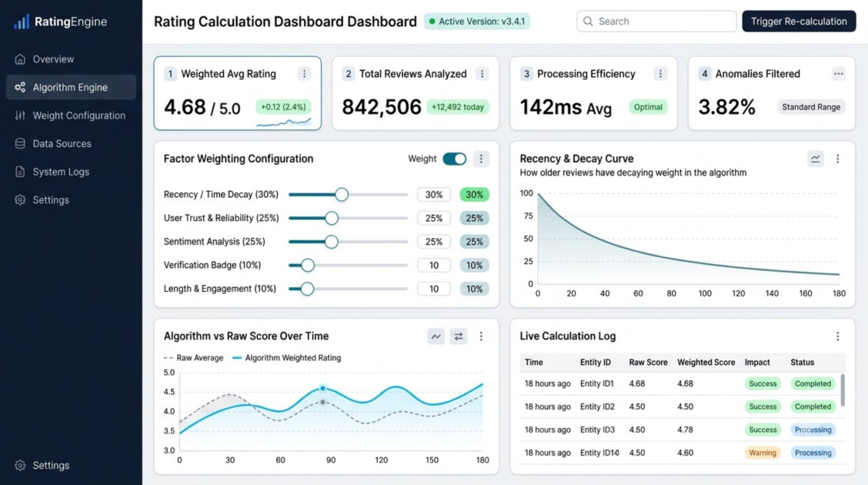Click the Length & Engagement slider handle
The height and width of the screenshot is (485, 868).
[307, 289]
